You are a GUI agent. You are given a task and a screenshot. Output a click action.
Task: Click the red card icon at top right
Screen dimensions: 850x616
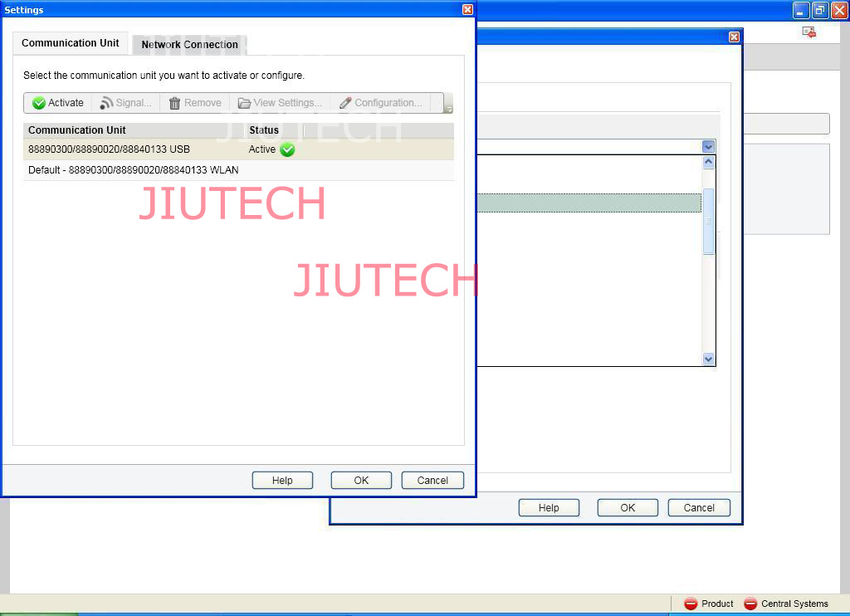coord(808,32)
